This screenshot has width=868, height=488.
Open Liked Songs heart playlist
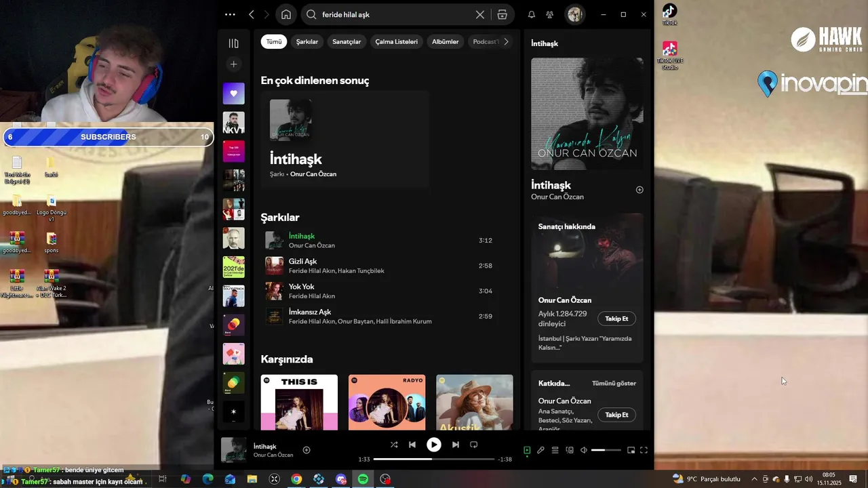233,94
